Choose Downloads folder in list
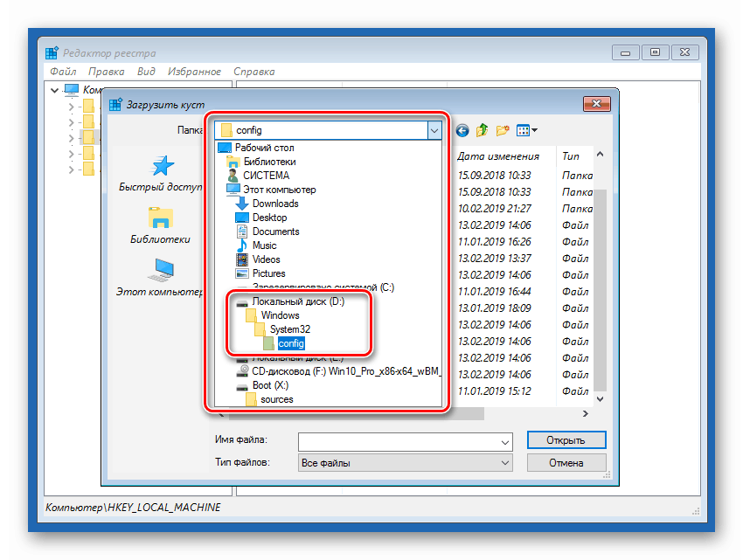The width and height of the screenshot is (743, 560). (275, 204)
